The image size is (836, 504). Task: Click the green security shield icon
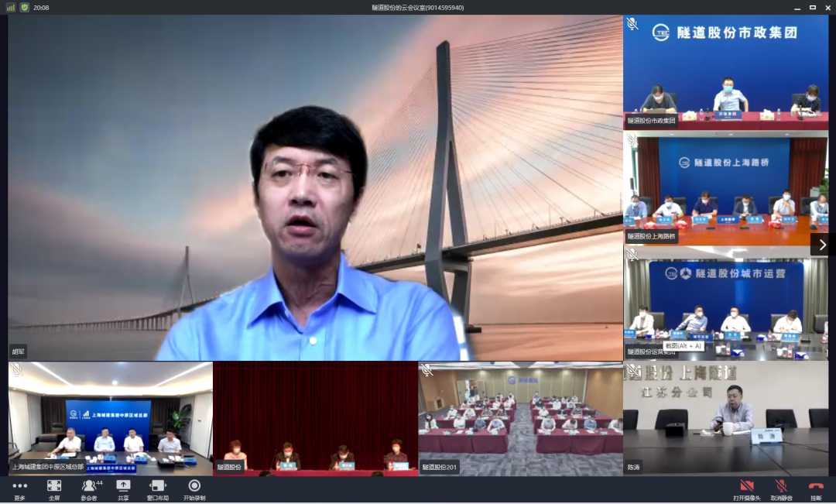(x=24, y=7)
